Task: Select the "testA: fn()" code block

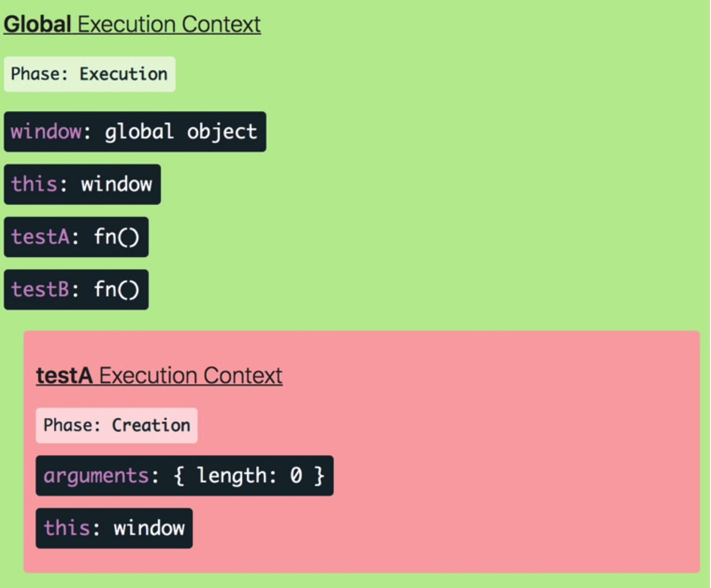Action: point(76,237)
